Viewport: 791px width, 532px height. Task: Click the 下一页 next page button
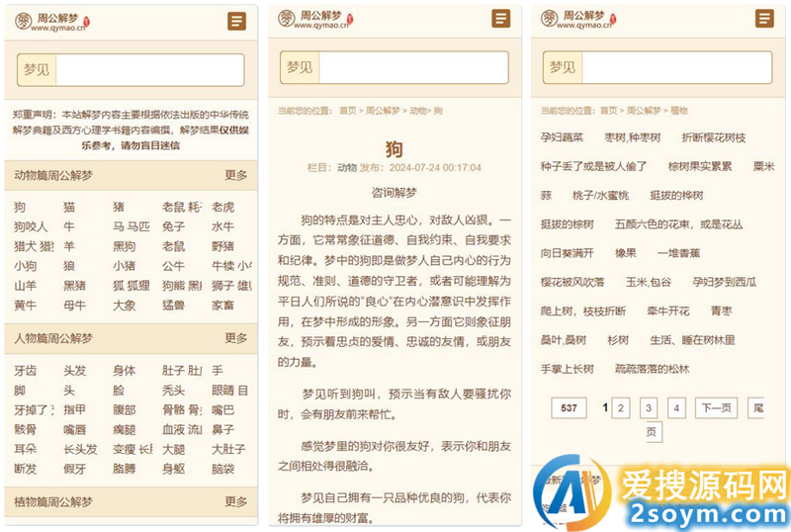coord(716,407)
